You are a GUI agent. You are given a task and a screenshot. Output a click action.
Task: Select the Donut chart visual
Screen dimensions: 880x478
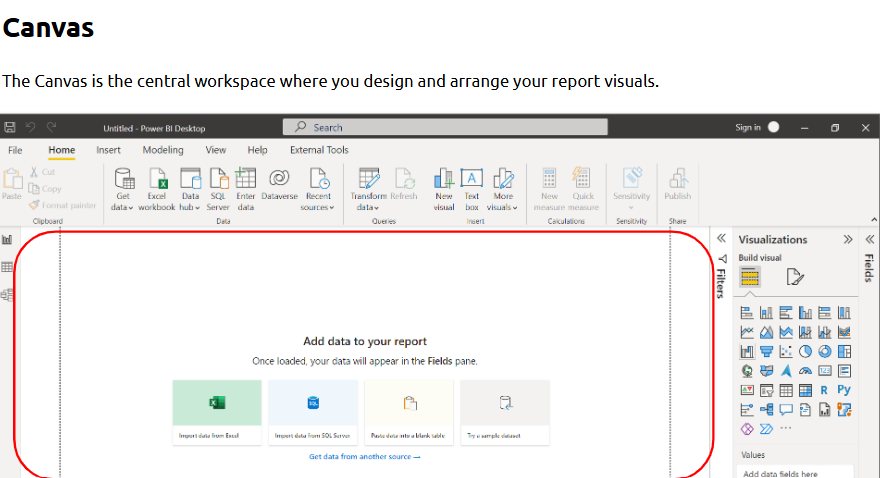(824, 352)
